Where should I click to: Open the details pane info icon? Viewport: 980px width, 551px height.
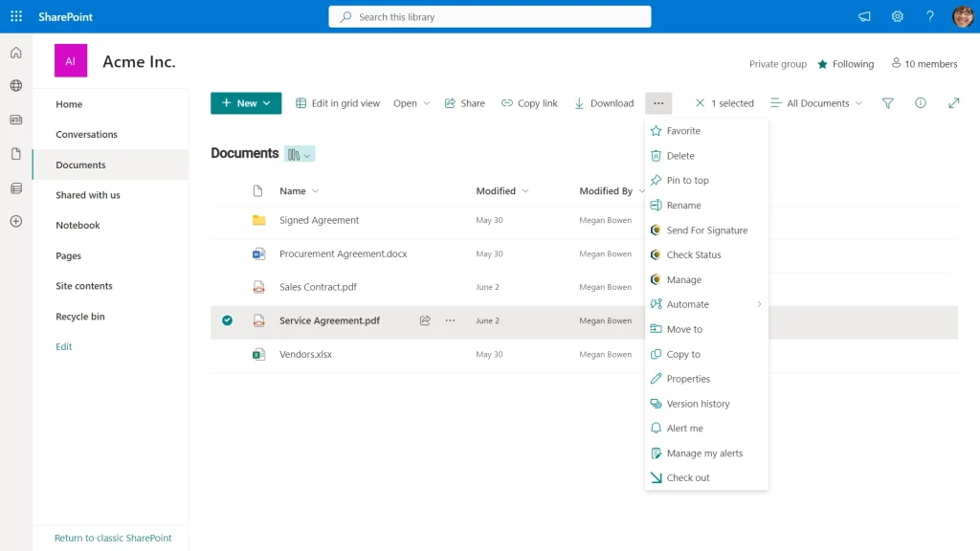click(921, 103)
